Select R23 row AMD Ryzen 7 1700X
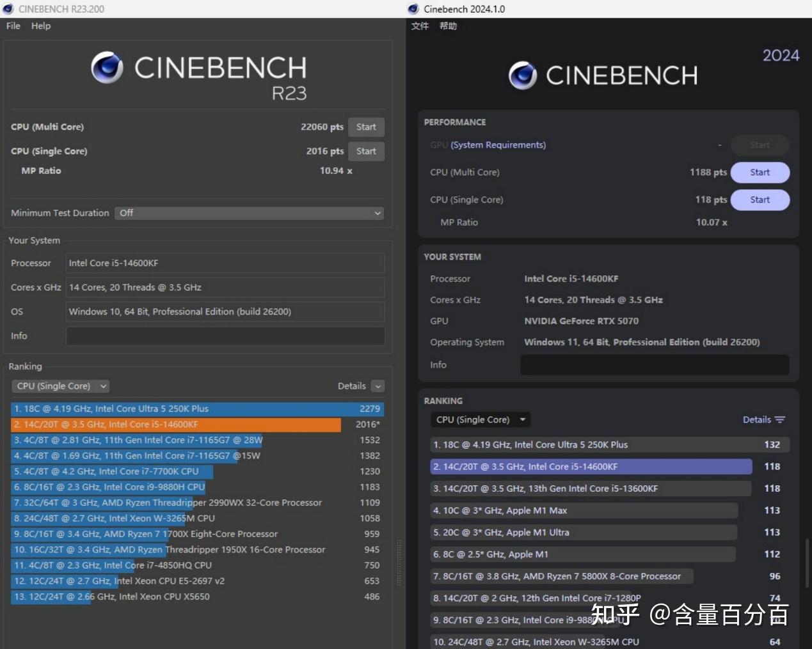The height and width of the screenshot is (649, 812). [x=198, y=534]
